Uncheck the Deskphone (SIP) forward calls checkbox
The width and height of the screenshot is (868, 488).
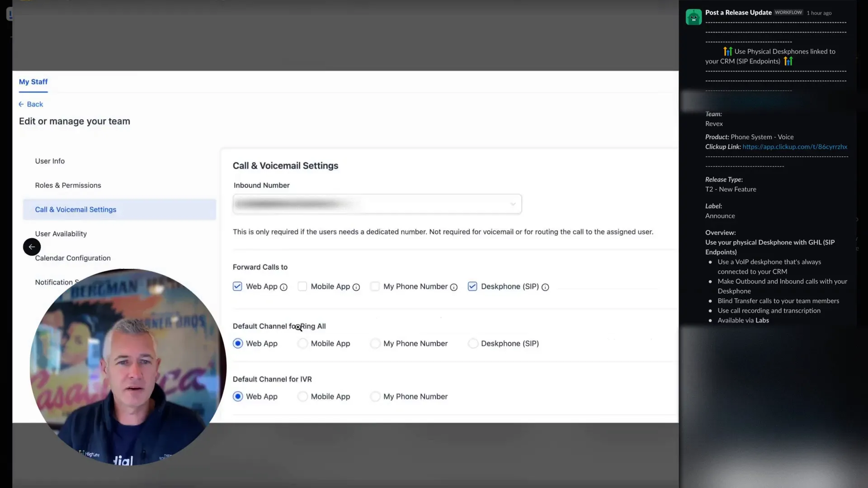[472, 286]
